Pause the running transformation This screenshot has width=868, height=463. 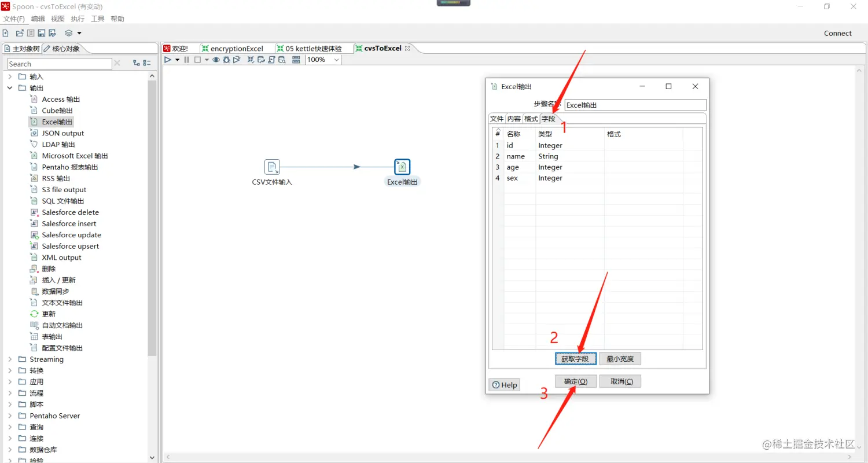(x=186, y=60)
